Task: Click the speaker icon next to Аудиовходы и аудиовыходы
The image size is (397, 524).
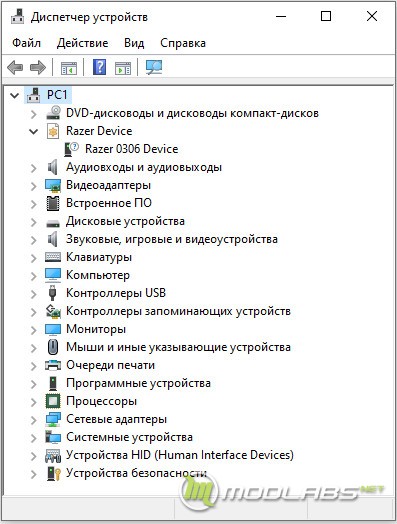Action: [x=52, y=167]
